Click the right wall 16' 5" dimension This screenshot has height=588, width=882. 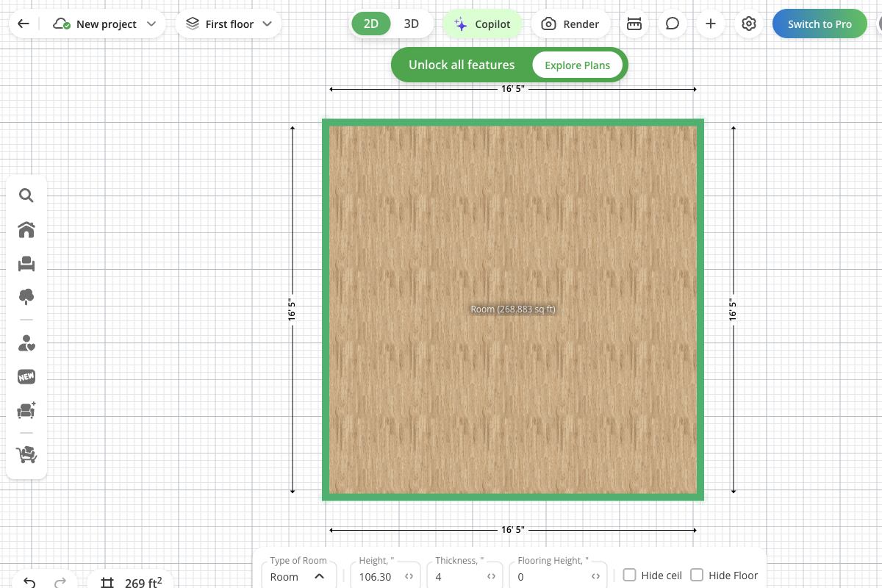734,309
